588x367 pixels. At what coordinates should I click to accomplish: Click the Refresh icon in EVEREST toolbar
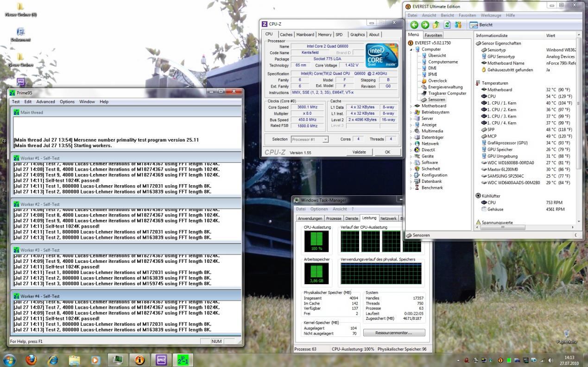coord(447,25)
